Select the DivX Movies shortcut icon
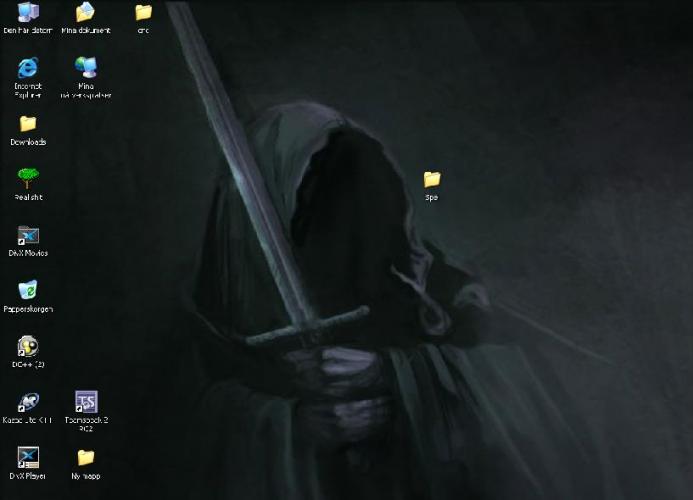693x500 pixels. 28,236
